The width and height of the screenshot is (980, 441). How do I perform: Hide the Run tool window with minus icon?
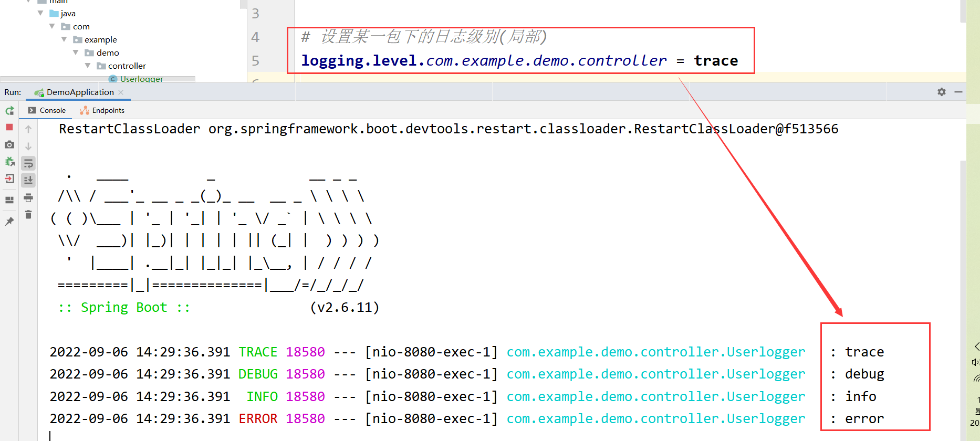point(958,92)
